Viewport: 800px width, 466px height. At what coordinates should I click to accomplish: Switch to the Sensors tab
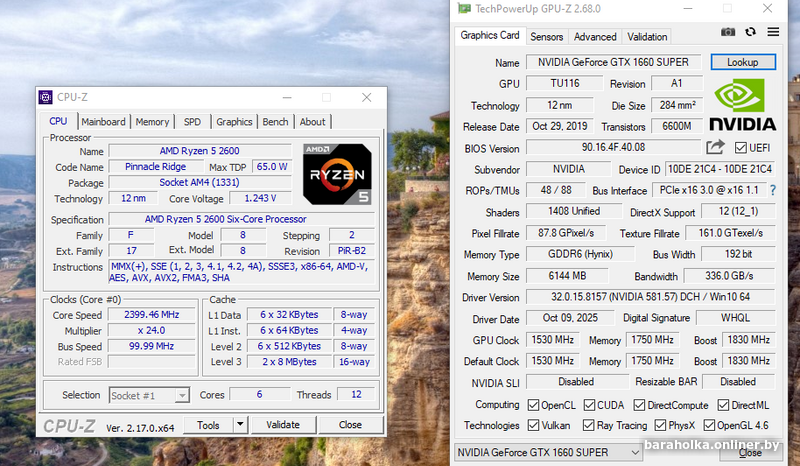(546, 37)
